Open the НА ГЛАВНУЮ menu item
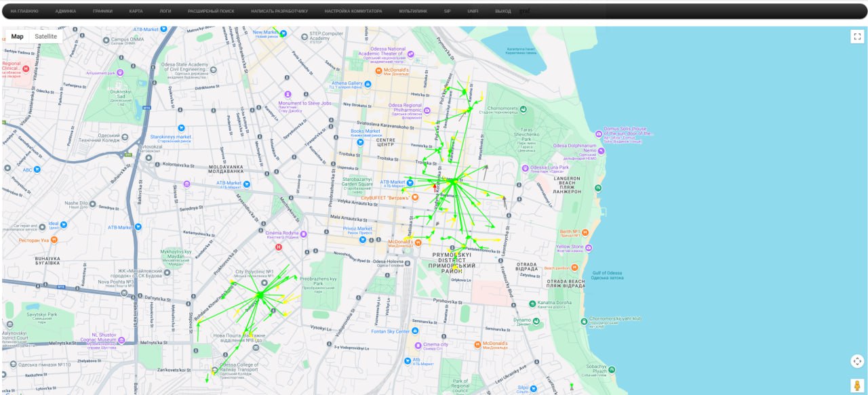This screenshot has width=868, height=395. click(x=24, y=12)
